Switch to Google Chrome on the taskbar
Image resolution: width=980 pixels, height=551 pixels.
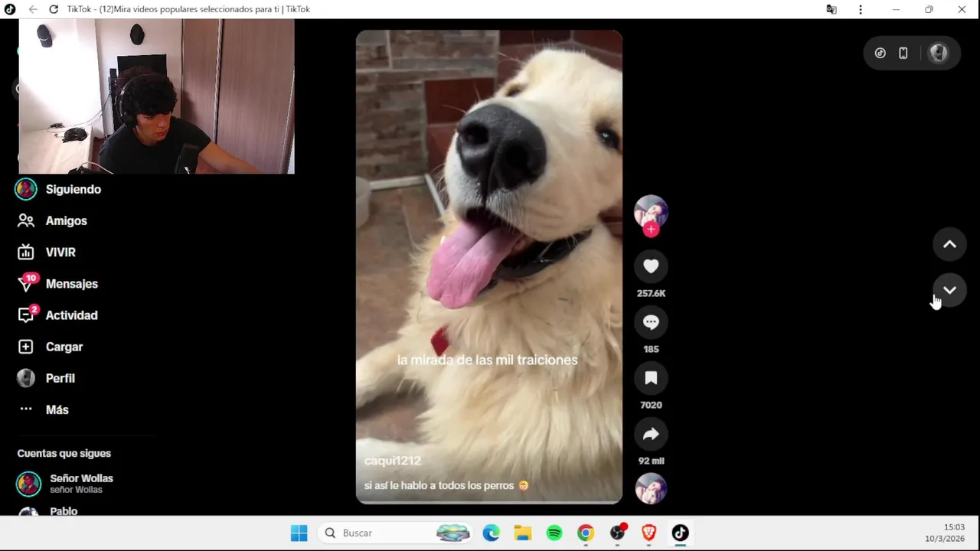(x=586, y=533)
